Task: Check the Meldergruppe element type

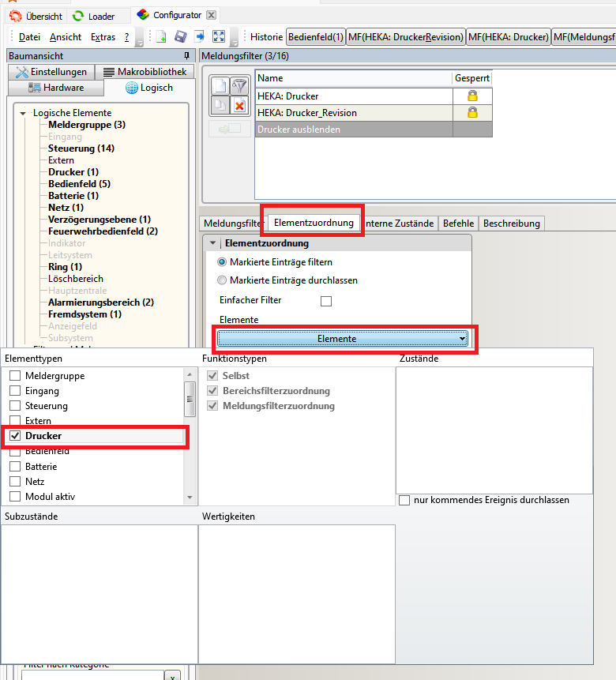Action: (15, 376)
